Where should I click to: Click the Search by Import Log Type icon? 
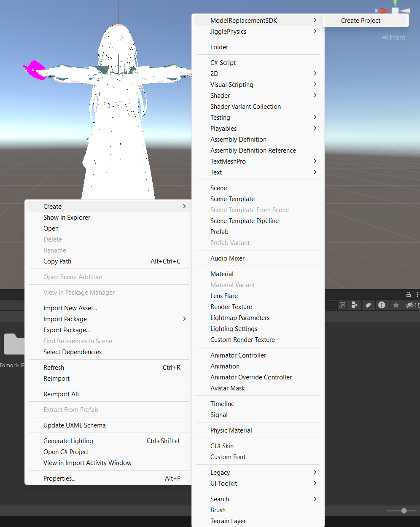tap(382, 305)
